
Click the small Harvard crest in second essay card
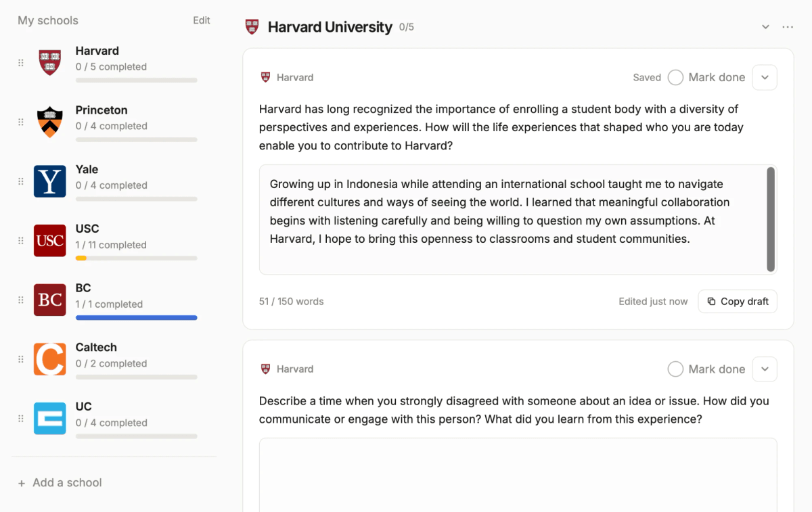266,369
